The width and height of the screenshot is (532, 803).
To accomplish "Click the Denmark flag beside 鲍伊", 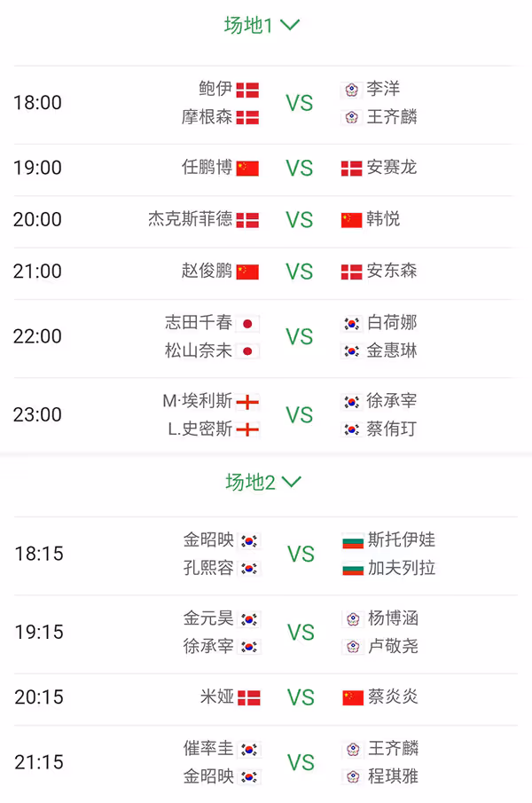I will (247, 91).
